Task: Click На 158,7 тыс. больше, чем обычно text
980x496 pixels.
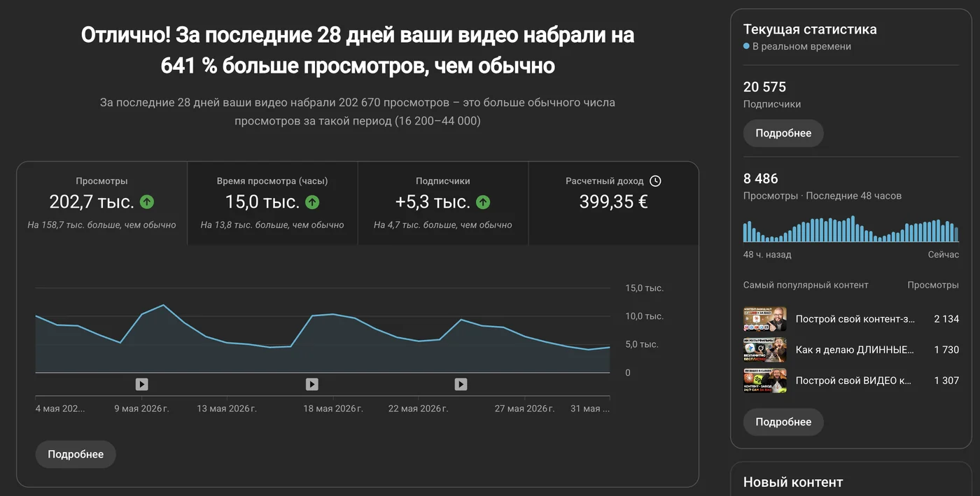Action: 101,225
